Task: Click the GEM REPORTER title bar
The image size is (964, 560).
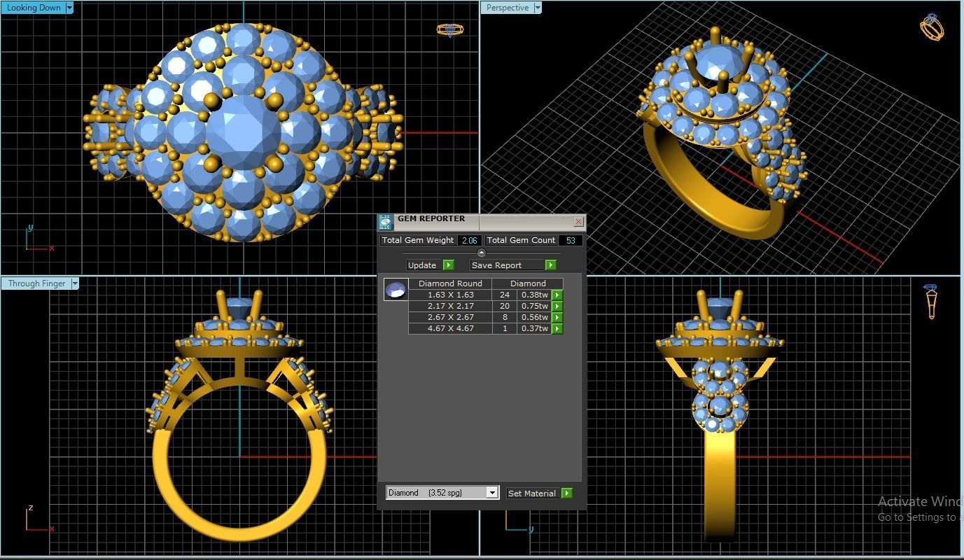Action: tap(483, 221)
